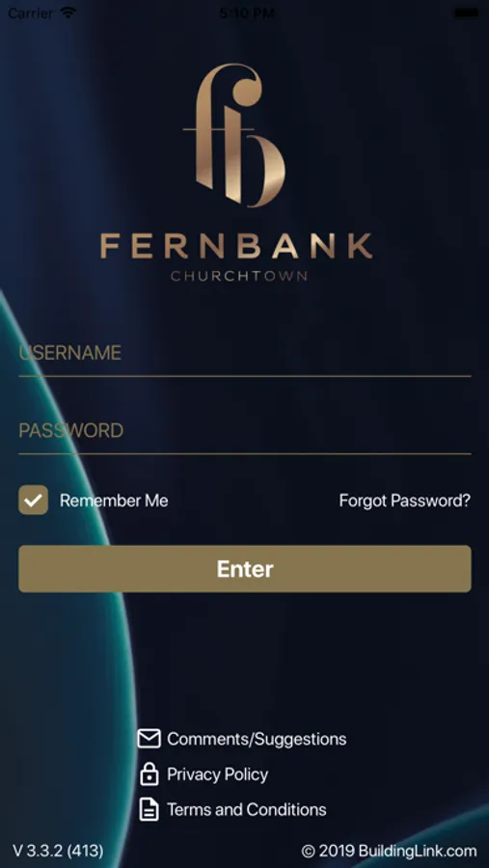Tap the battery icon in status bar
Image resolution: width=489 pixels, height=868 pixels.
click(466, 13)
